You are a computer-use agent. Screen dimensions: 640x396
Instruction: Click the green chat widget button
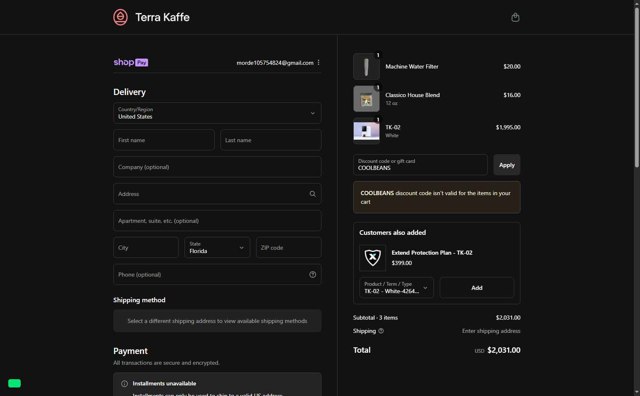(x=14, y=383)
